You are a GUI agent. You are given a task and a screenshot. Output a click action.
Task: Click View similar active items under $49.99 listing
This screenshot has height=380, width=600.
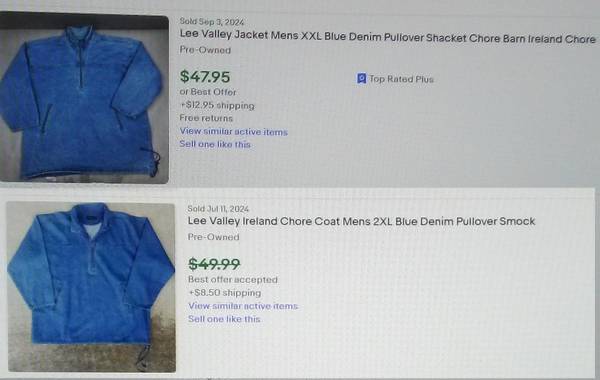243,306
